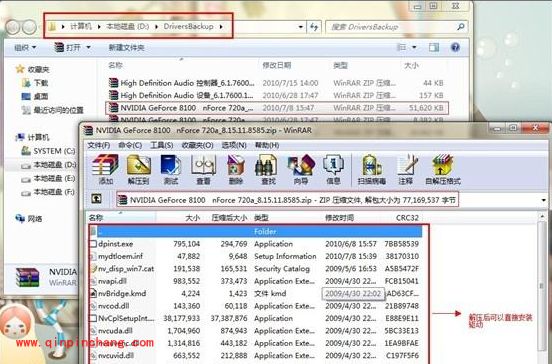Select SYSTEM (C:) drive in sidebar
The width and height of the screenshot is (552, 364).
tap(48, 151)
